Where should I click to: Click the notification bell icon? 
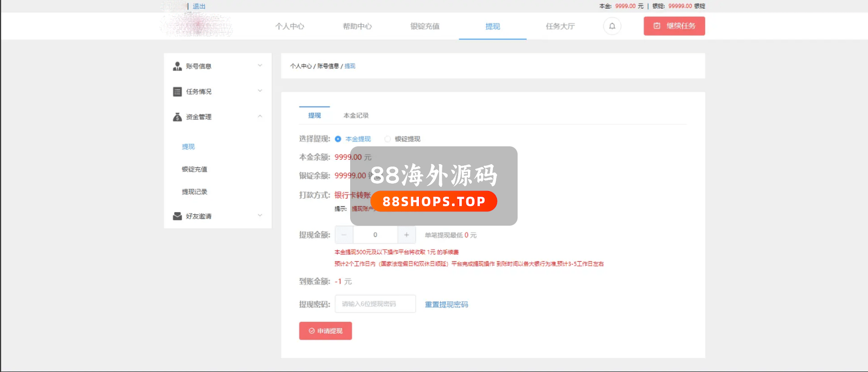click(x=612, y=26)
